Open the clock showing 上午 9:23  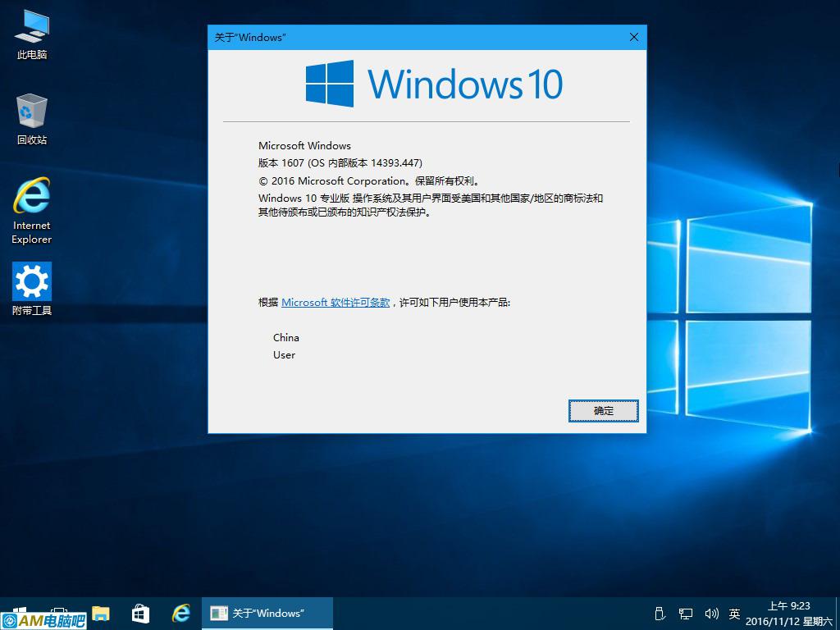(x=788, y=614)
